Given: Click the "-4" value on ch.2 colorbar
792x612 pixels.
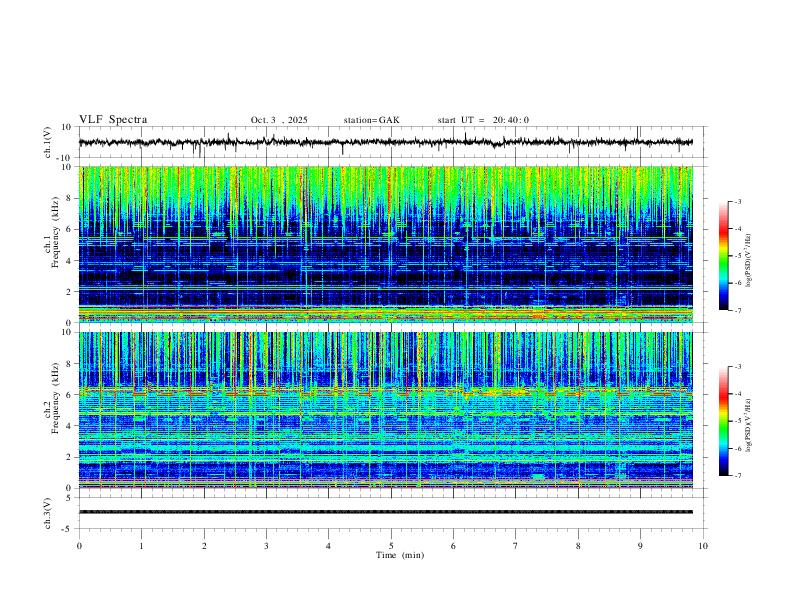Looking at the screenshot, I should [x=738, y=393].
